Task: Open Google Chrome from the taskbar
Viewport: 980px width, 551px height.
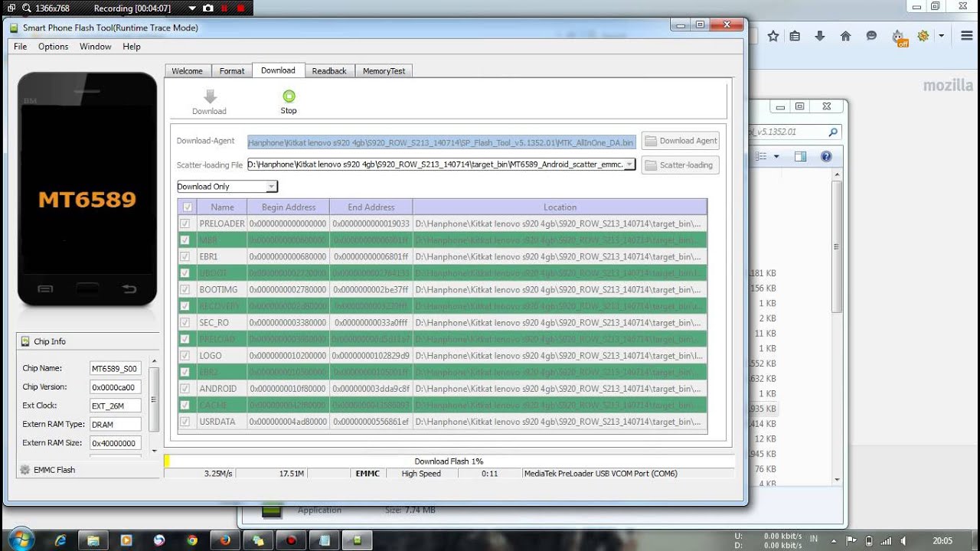Action: 193,540
